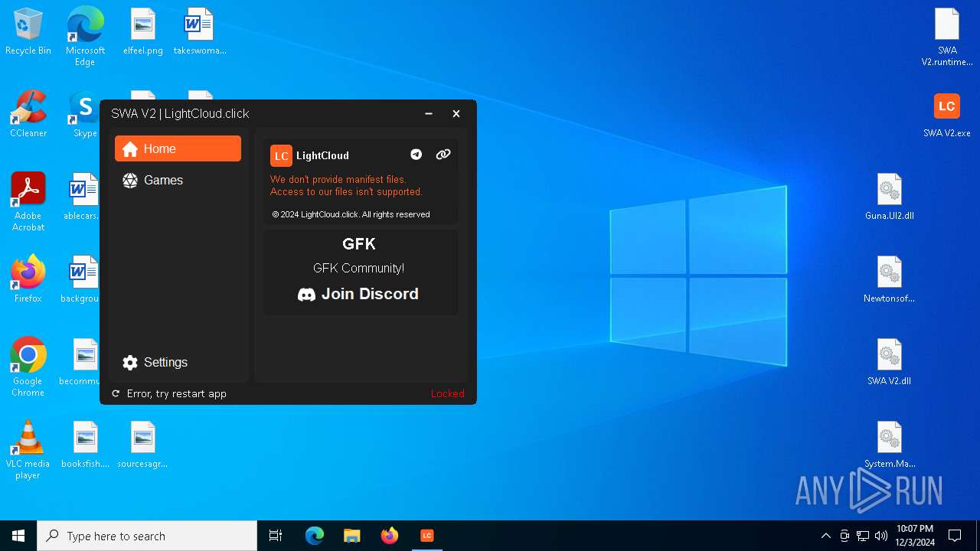
Task: Open Firefox from the taskbar
Action: [389, 536]
